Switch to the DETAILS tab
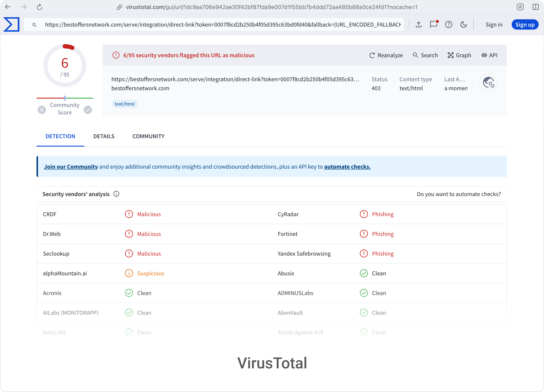The image size is (544, 392). pyautogui.click(x=104, y=136)
